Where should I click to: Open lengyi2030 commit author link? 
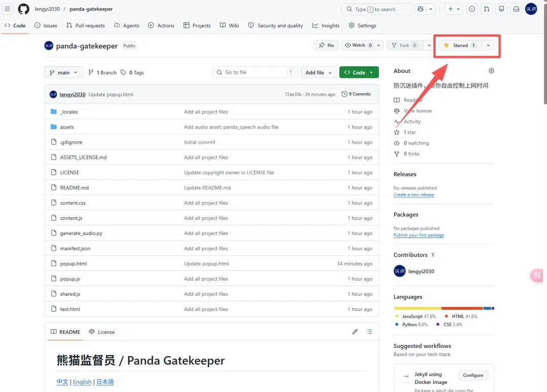click(72, 95)
